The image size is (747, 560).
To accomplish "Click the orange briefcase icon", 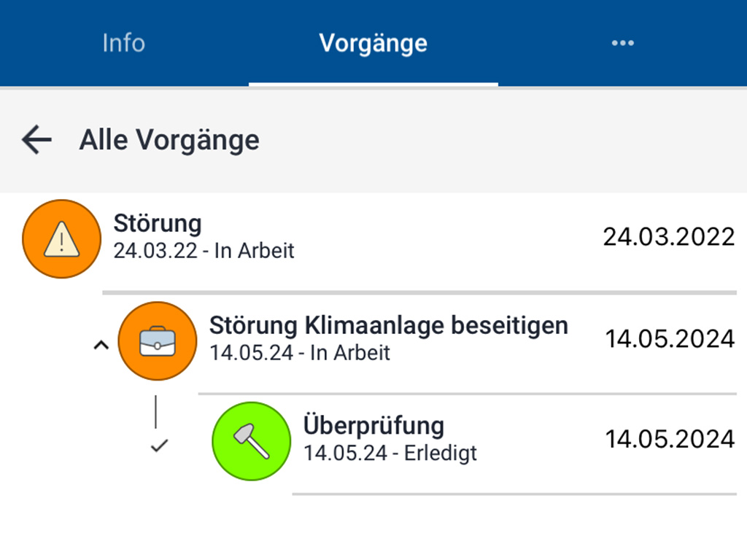I will pyautogui.click(x=158, y=341).
